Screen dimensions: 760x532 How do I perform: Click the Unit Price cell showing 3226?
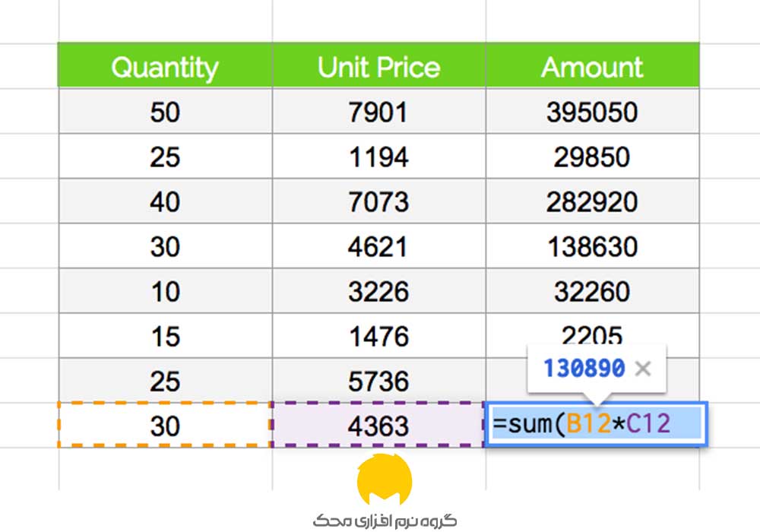(378, 291)
